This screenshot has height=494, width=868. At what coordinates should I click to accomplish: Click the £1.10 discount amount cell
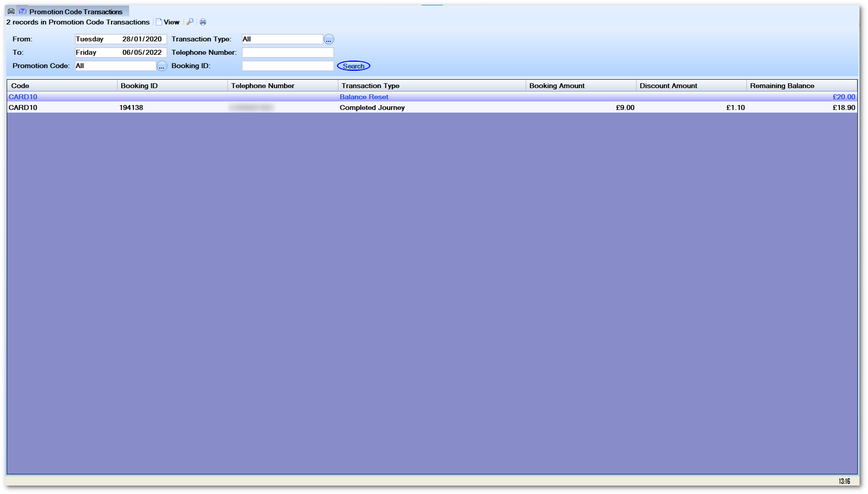click(x=735, y=108)
